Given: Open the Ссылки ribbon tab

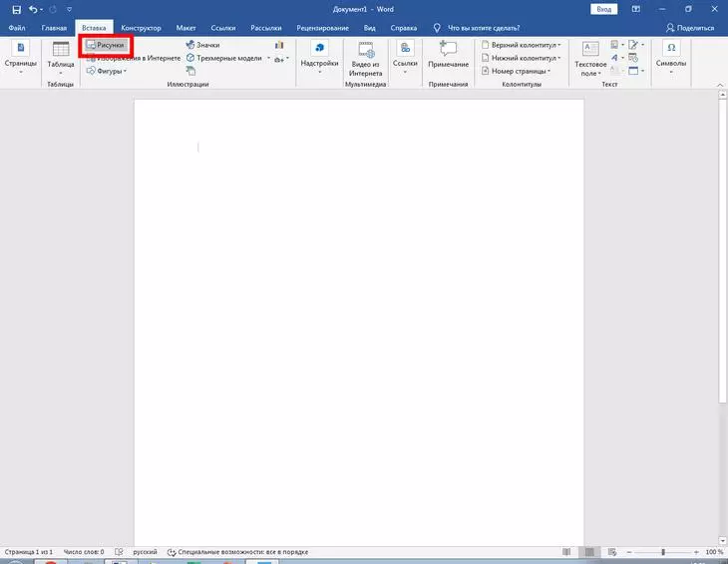Looking at the screenshot, I should click(x=222, y=28).
